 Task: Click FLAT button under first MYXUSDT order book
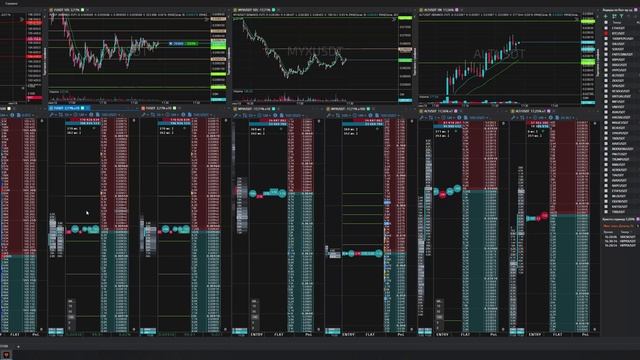pos(279,334)
